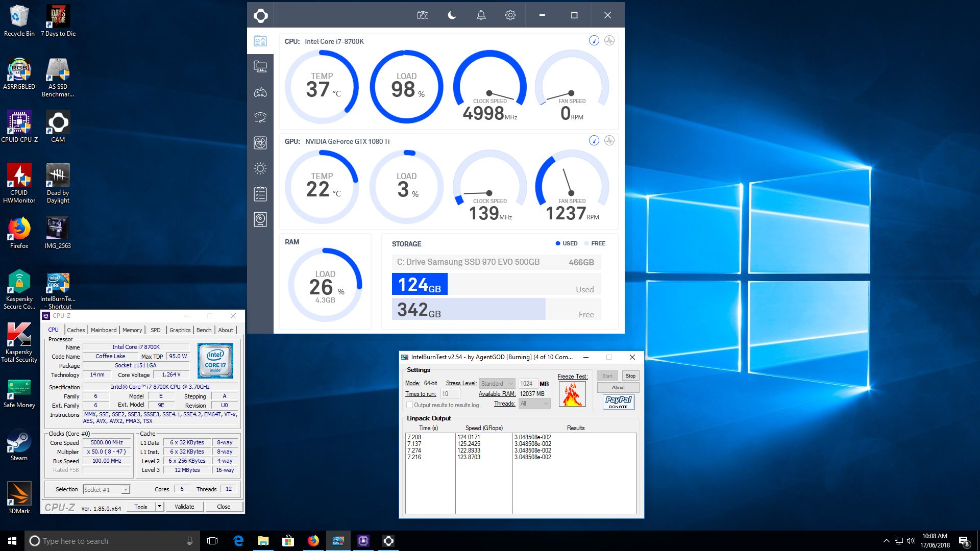Open CPU-Z Socket selection dropdown

(x=106, y=490)
